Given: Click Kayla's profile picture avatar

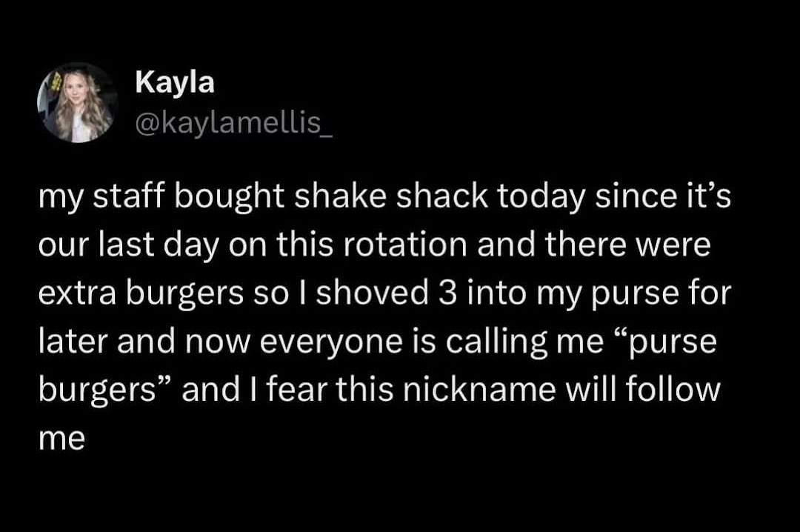Looking at the screenshot, I should click(77, 102).
